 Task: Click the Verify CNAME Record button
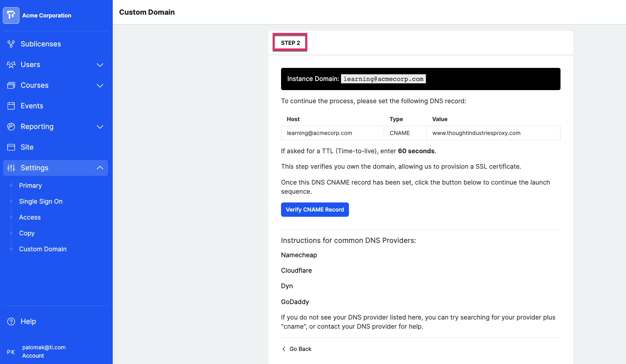315,210
